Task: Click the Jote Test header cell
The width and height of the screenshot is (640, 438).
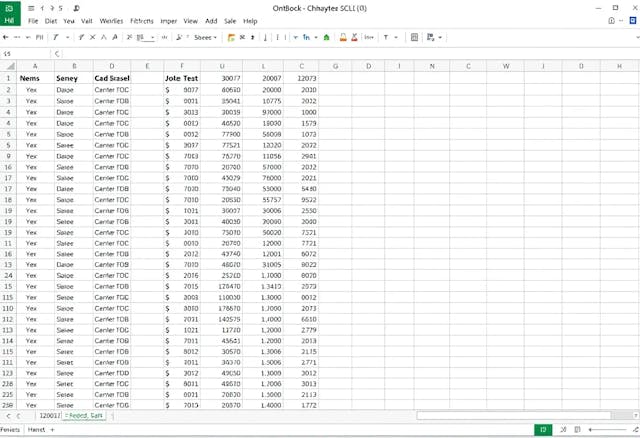Action: [x=182, y=78]
